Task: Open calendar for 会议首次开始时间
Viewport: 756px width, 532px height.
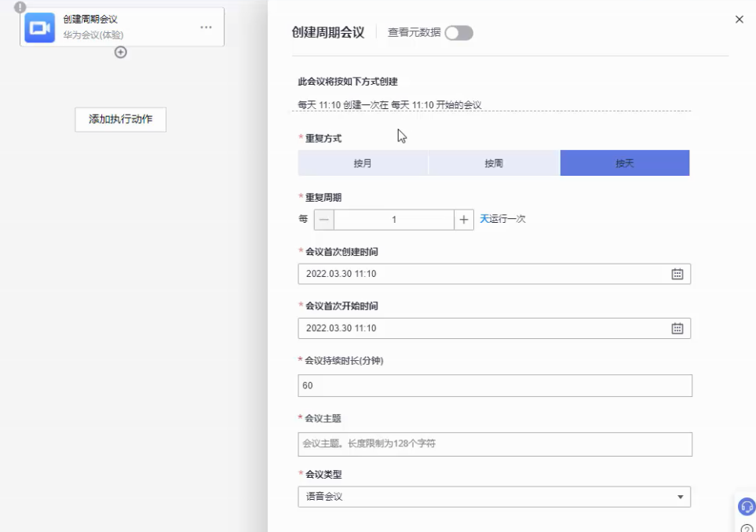Action: pos(677,328)
